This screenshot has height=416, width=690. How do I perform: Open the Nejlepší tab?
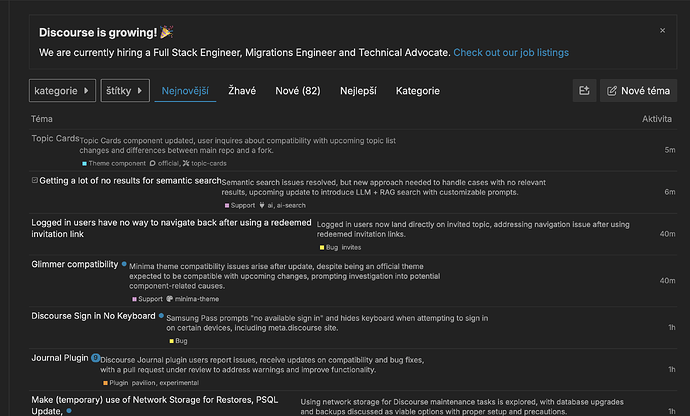(x=358, y=91)
